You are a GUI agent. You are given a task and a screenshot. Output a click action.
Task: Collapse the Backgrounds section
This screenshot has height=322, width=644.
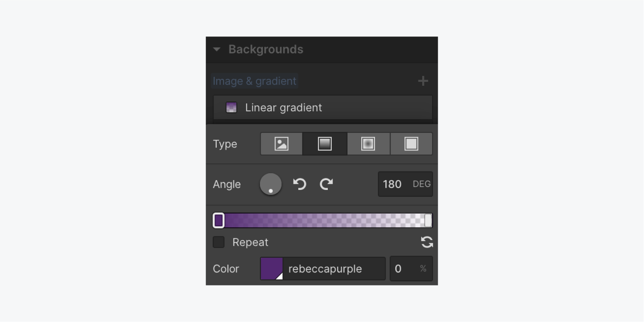point(217,49)
